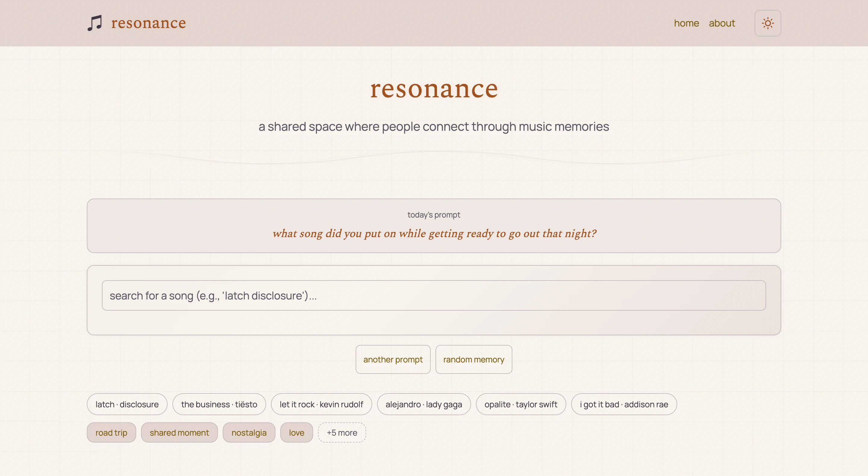Select the business · tiësto suggestion
Viewport: 868px width, 476px height.
coord(219,404)
